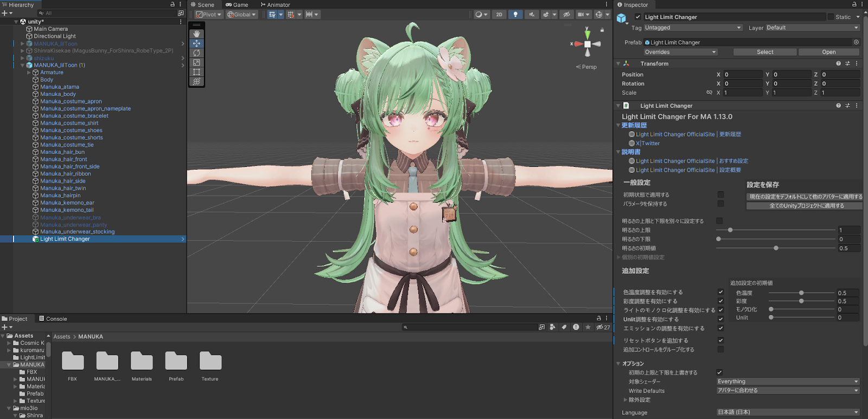Select the Rotate tool
The image size is (868, 419).
[x=196, y=53]
